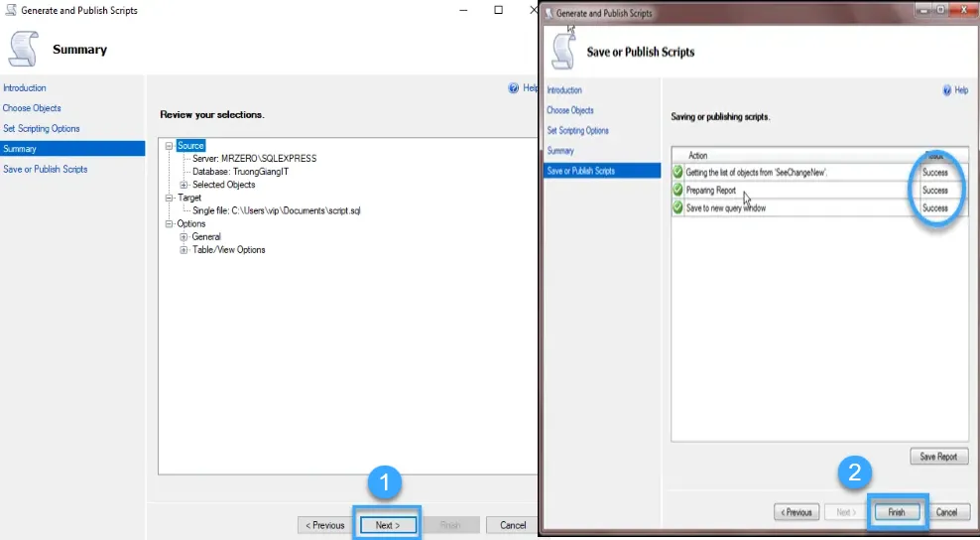Click the 'Preparing Report' row text

tap(710, 190)
